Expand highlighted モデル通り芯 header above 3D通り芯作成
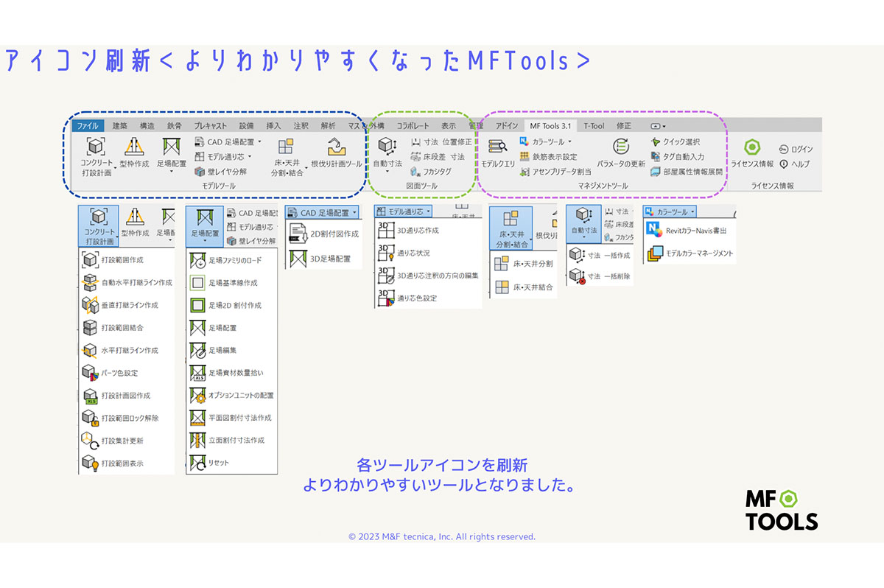884x588 pixels. point(404,211)
